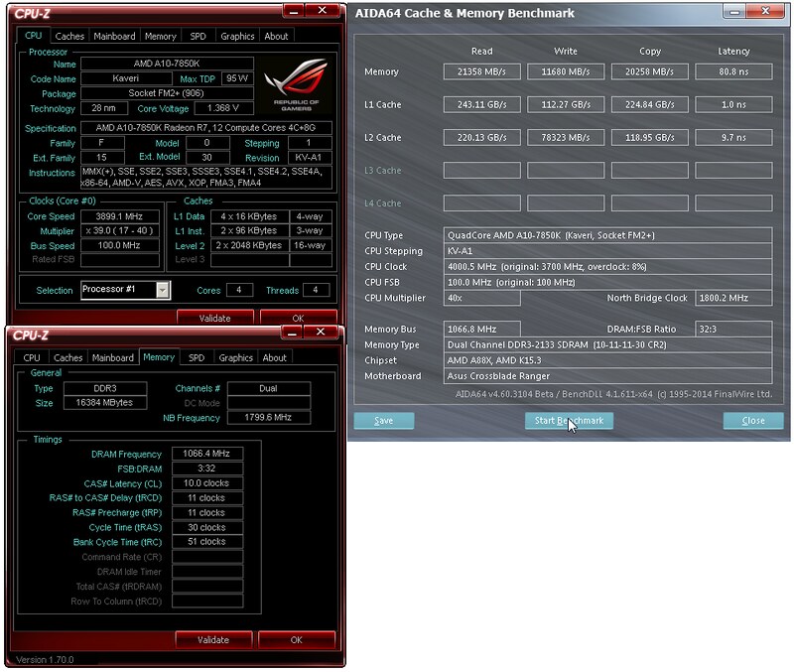Expand the Processor #1 selection dropdown

pos(163,290)
